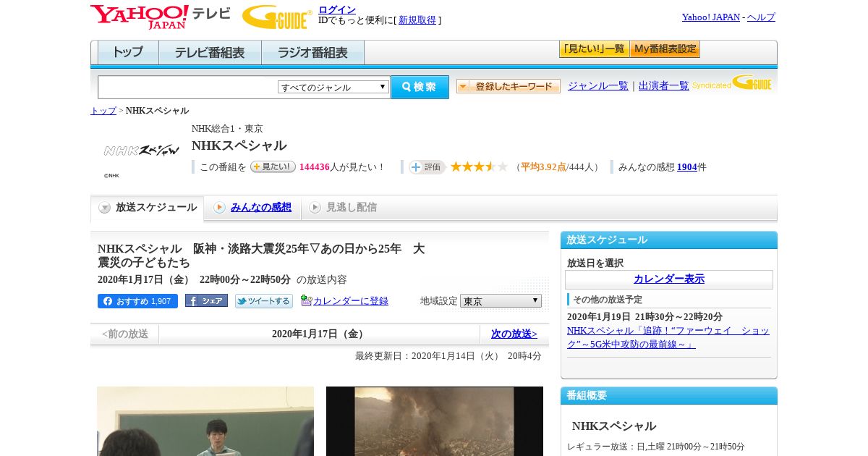Click the Facebook おすすめ 1,907 button

[137, 301]
